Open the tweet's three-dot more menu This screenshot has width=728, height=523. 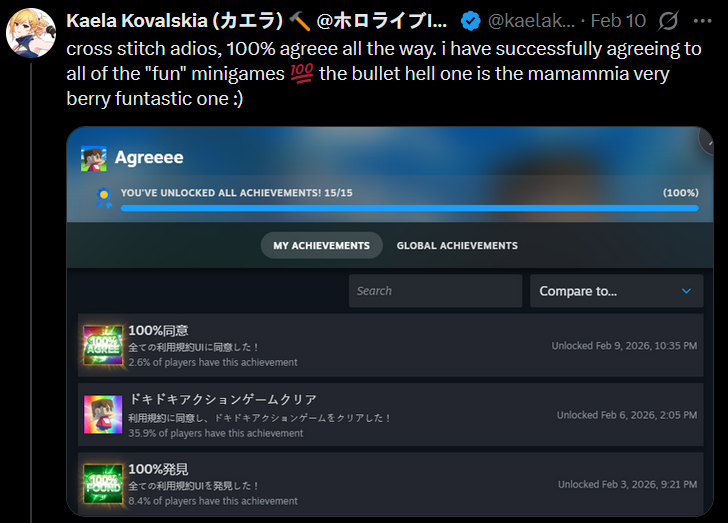click(702, 21)
